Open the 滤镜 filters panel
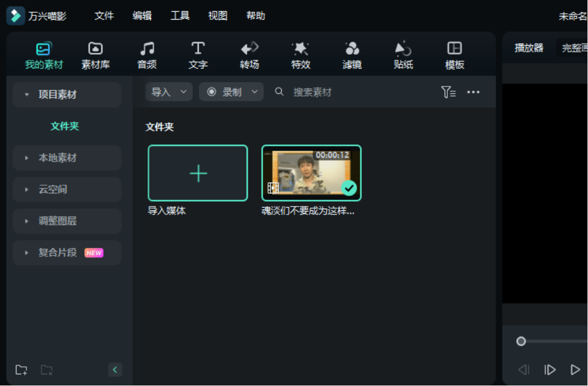588x386 pixels. pyautogui.click(x=351, y=55)
